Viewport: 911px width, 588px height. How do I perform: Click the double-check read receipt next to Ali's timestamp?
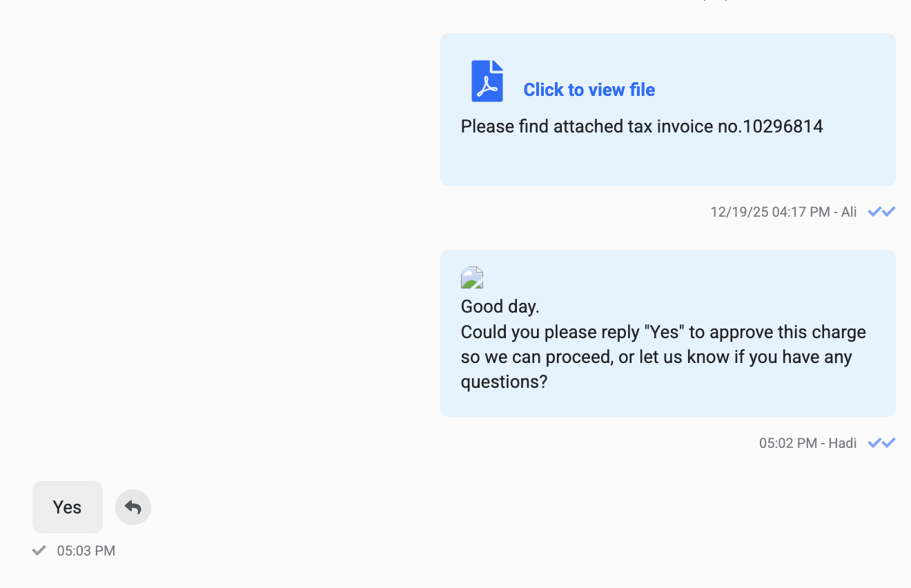click(x=881, y=212)
